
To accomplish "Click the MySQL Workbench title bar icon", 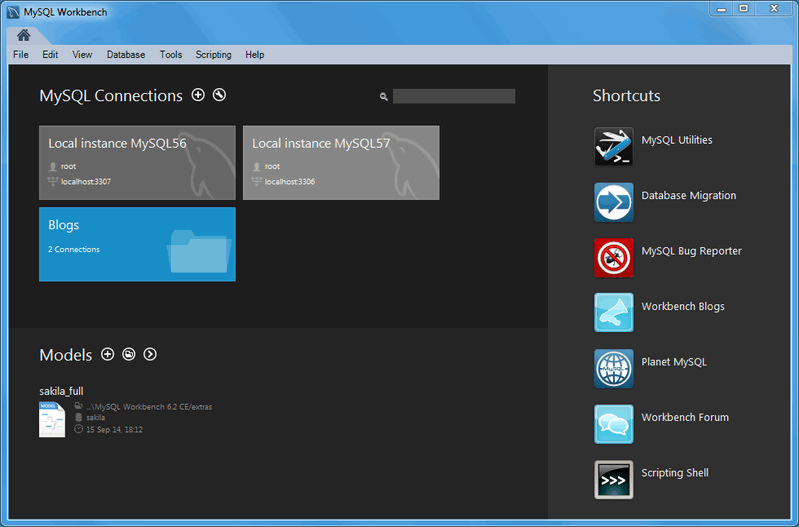I will 13,12.
